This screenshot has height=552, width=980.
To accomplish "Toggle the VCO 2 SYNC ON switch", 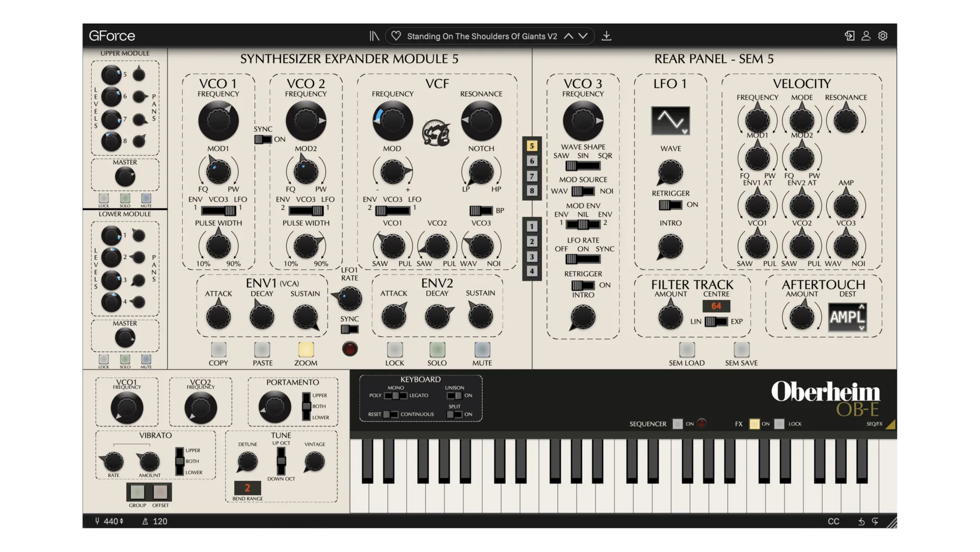I will (263, 140).
